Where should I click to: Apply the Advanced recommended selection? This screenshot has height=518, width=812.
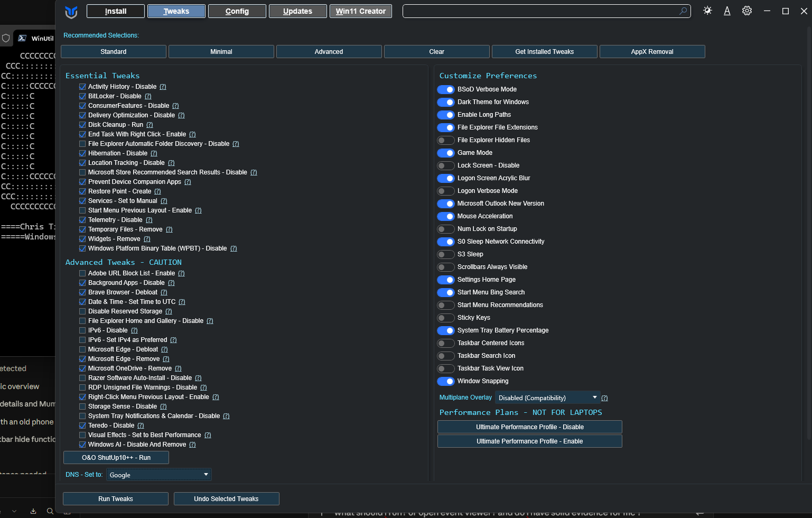pos(329,51)
